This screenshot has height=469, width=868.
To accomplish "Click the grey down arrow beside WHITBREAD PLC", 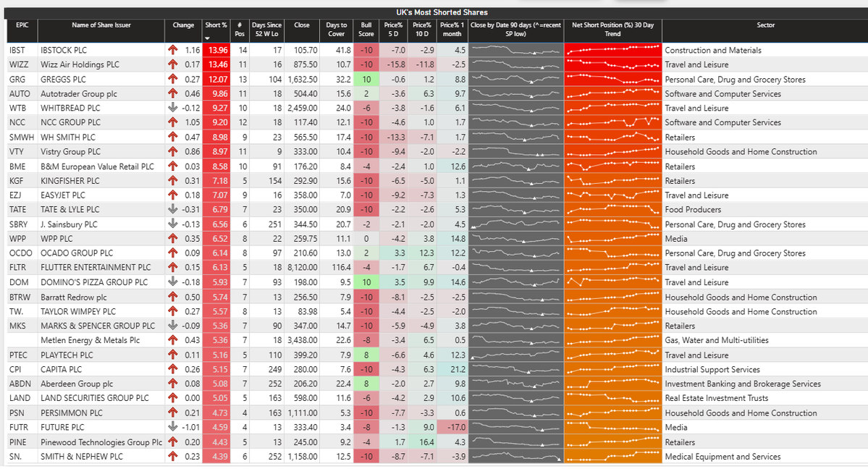I will (x=174, y=108).
